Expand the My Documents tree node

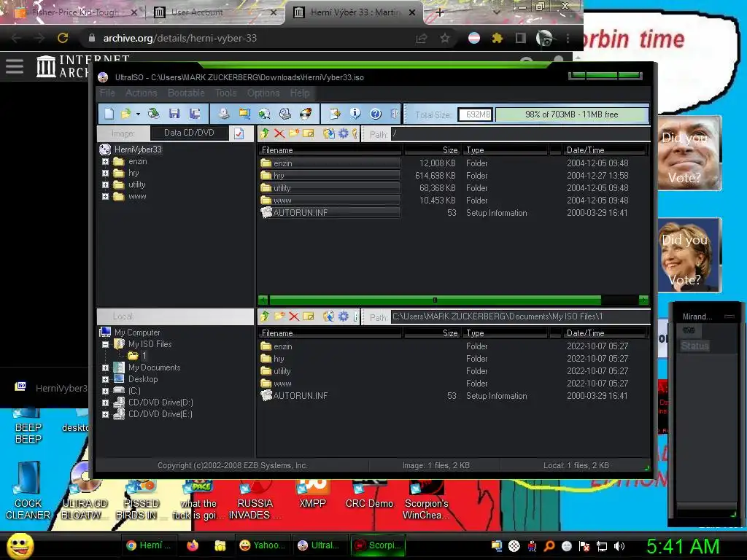click(x=105, y=367)
